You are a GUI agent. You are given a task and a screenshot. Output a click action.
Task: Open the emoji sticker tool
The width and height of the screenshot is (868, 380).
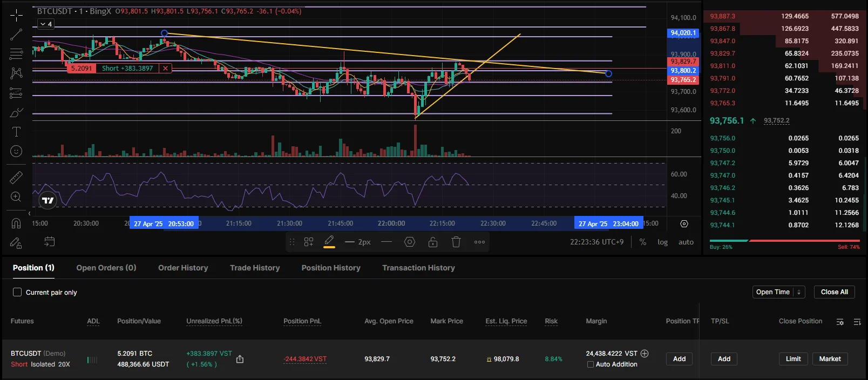[16, 151]
